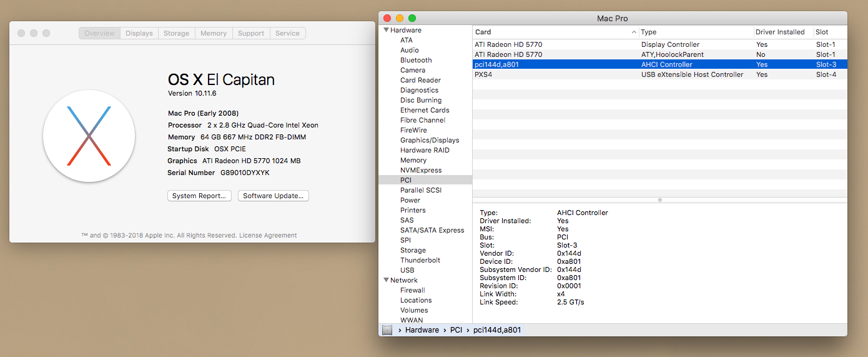Click pci144d,a801 in the path bar
868x357 pixels.
point(497,330)
